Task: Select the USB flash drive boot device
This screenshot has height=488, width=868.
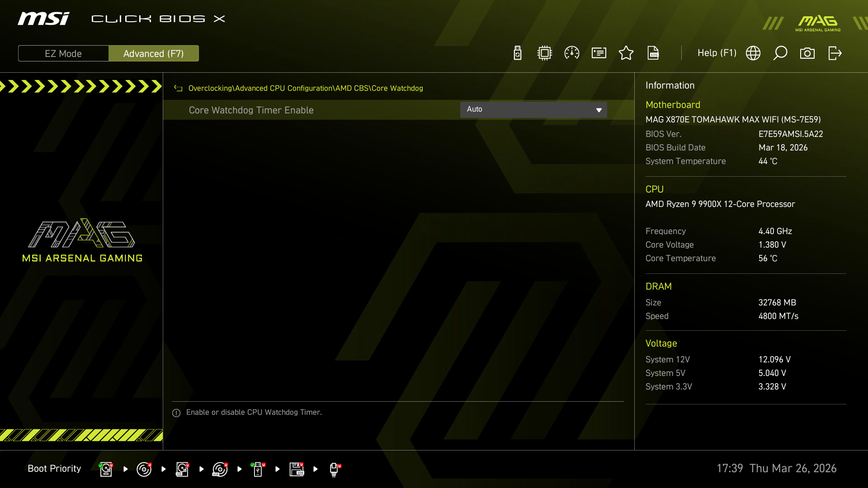Action: coord(258,469)
